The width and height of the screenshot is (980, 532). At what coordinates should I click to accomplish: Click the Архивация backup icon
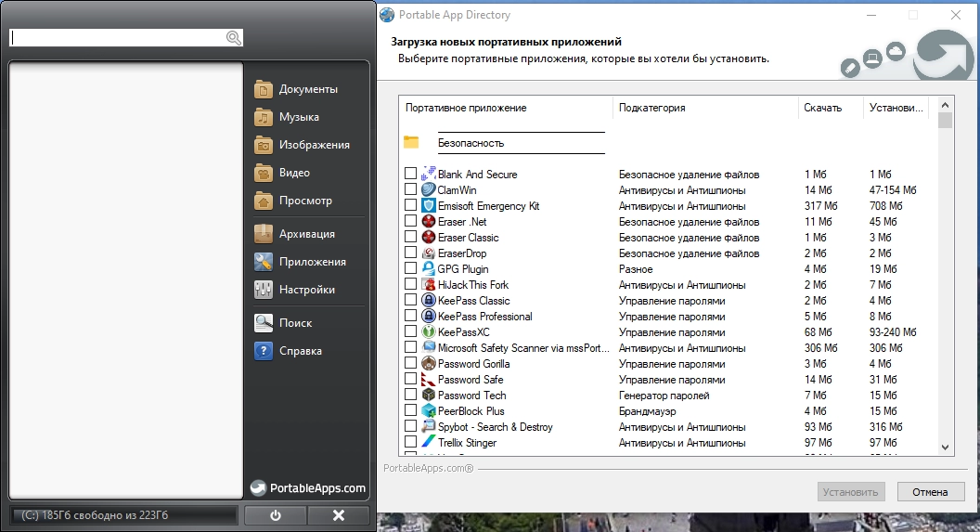(x=264, y=234)
